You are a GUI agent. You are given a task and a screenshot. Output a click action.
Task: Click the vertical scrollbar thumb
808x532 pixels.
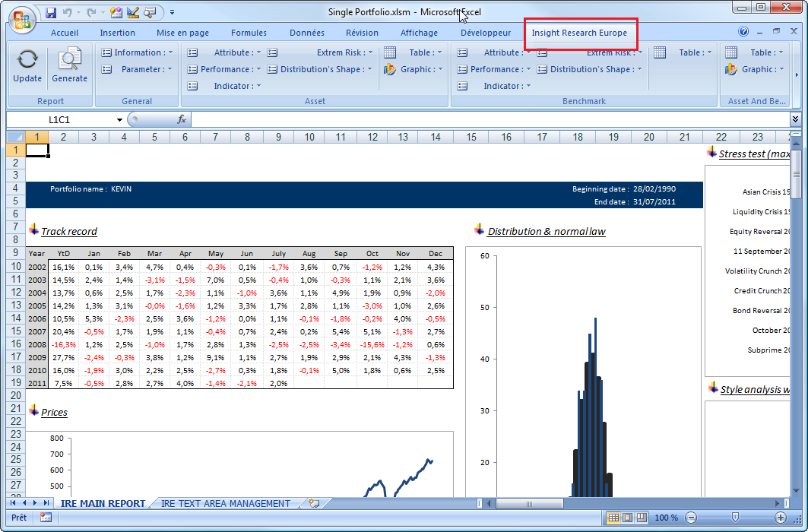(796, 175)
